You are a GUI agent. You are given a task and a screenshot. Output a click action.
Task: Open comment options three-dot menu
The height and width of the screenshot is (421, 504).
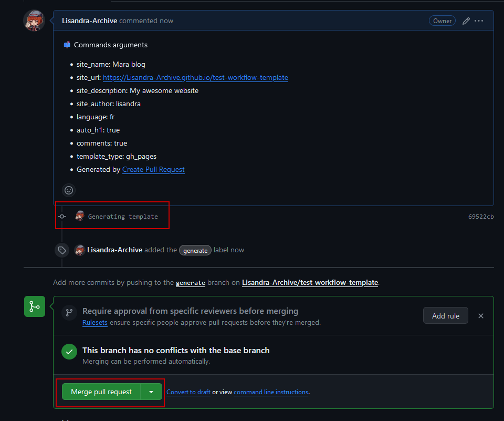point(479,21)
